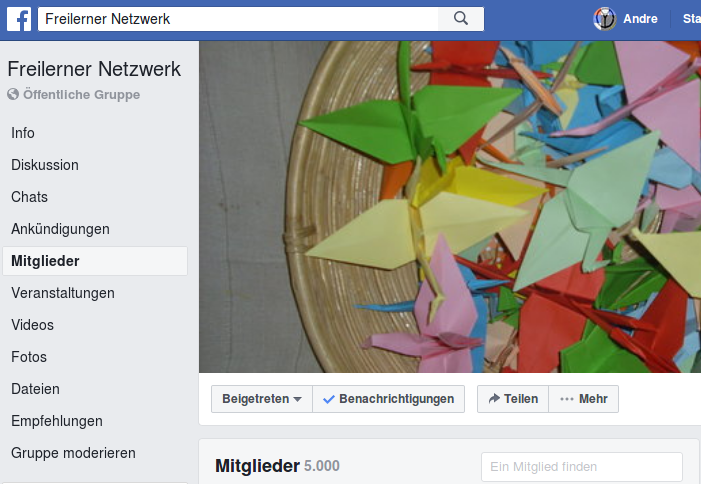Open Ankündigungen in sidebar
Image resolution: width=701 pixels, height=484 pixels.
(60, 229)
